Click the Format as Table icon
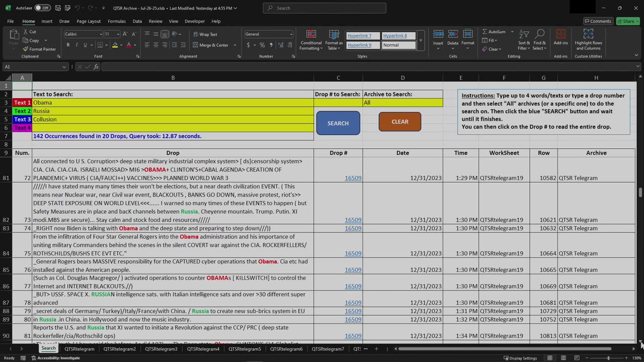This screenshot has width=644, height=362. coord(334,39)
